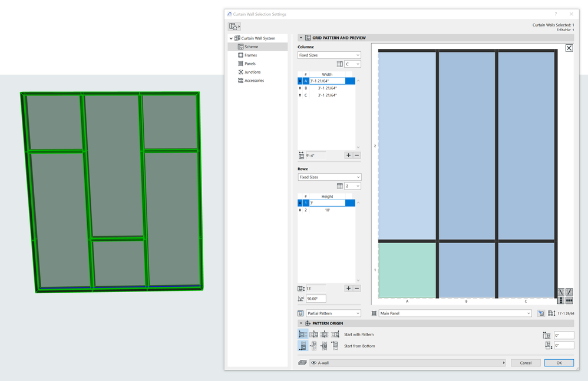Open the Junctions settings page
The width and height of the screenshot is (588, 381).
[x=252, y=72]
